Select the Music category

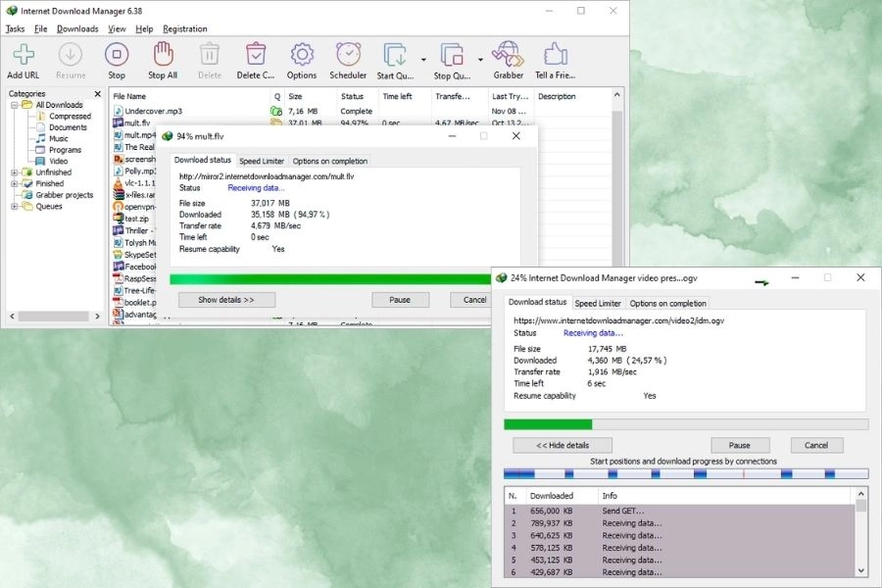(x=59, y=138)
